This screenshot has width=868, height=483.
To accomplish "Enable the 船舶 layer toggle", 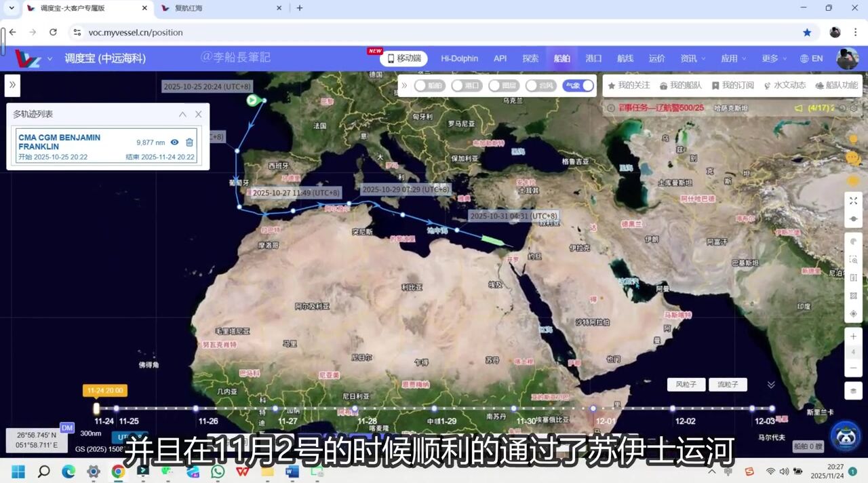I will 429,85.
